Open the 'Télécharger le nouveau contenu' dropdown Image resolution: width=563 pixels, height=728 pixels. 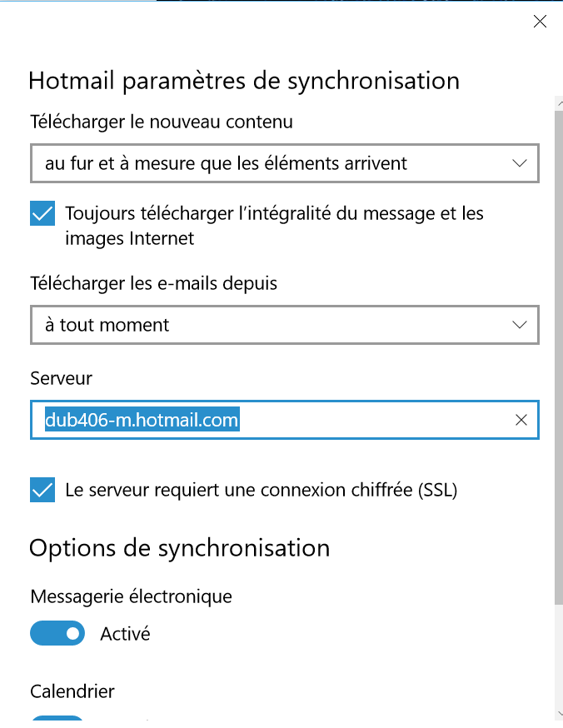click(x=285, y=163)
